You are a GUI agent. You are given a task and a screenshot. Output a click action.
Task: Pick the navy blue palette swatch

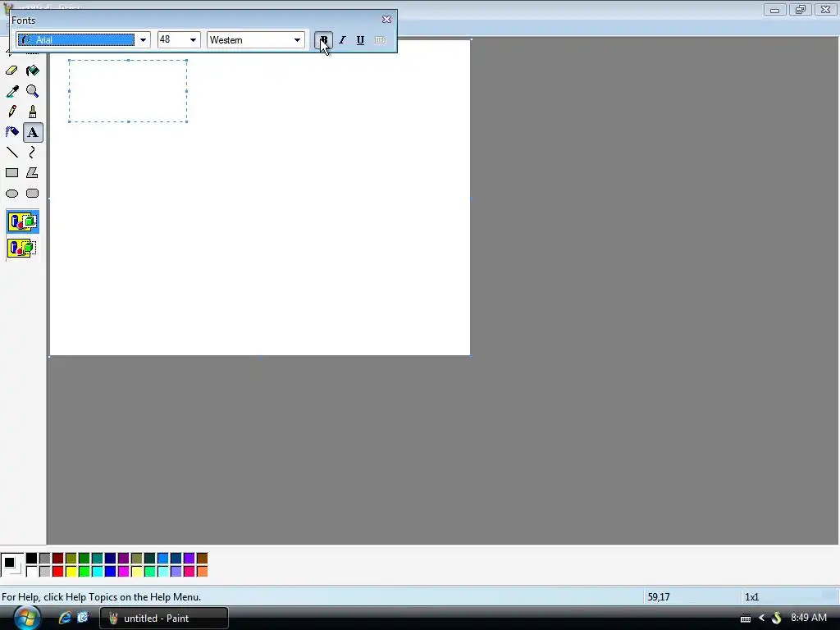coord(111,559)
